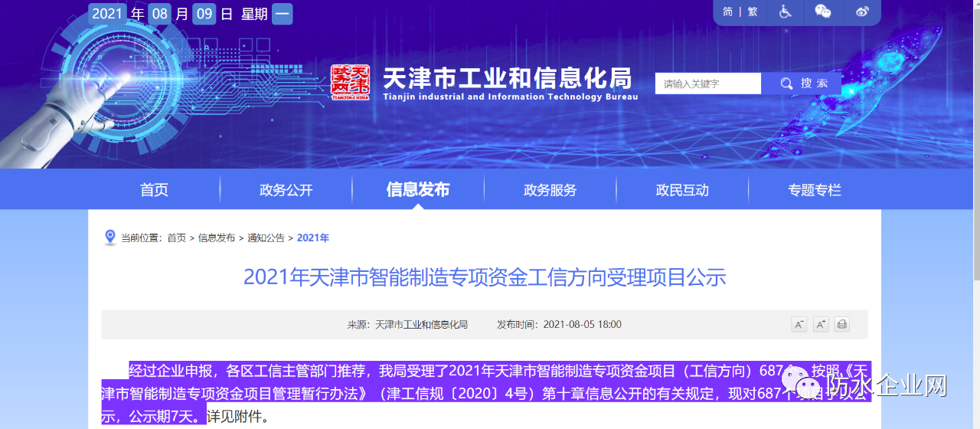This screenshot has height=429, width=980.
Task: Click the 天津市工业和信息化局 site title
Action: pos(507,78)
